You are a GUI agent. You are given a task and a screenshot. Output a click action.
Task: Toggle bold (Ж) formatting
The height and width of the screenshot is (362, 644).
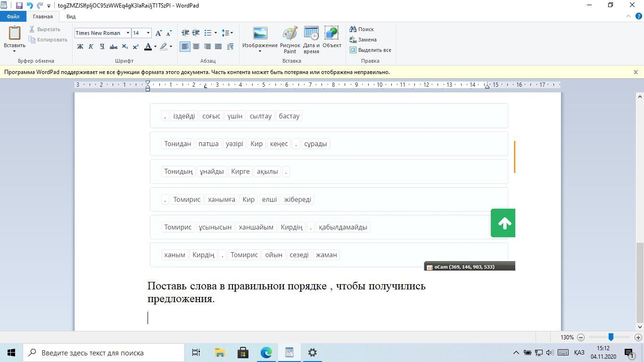click(80, 47)
